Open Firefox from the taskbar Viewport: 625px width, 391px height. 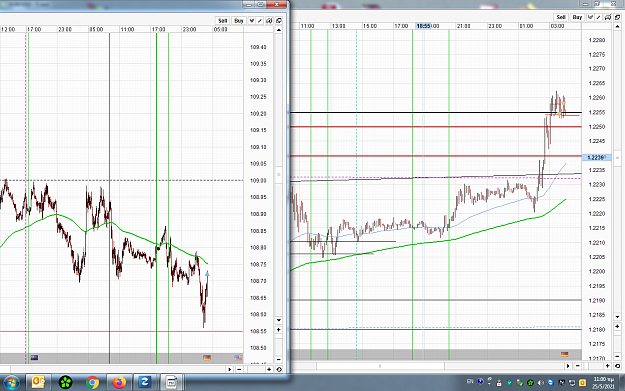pyautogui.click(x=119, y=383)
